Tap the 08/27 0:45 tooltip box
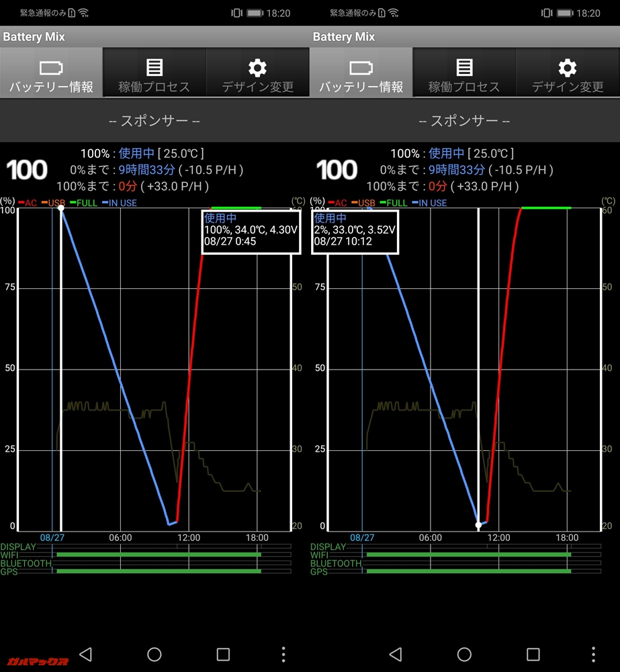 tap(251, 232)
